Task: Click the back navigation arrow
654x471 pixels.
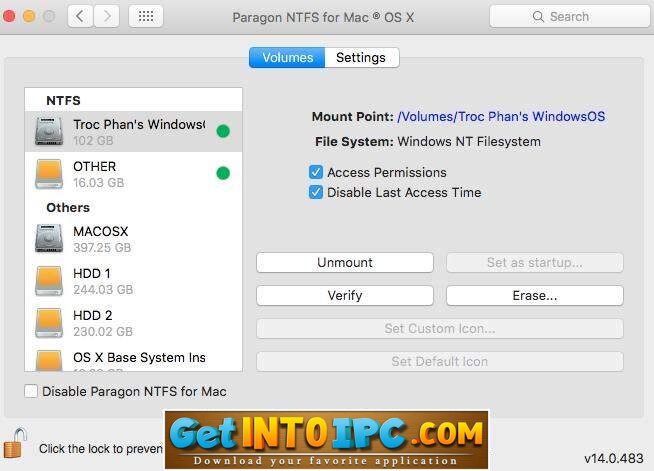Action: (80, 17)
